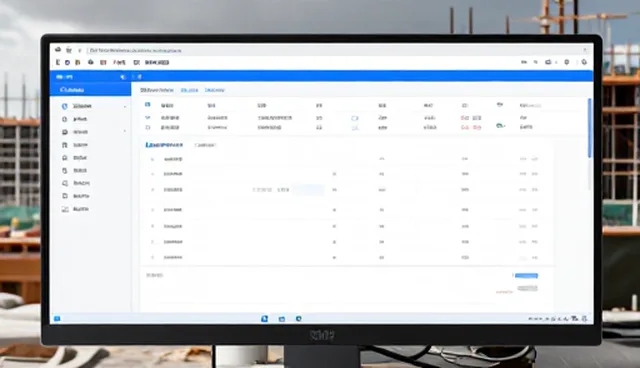Click the camera-shaped icon in the browser toolbar
Viewport: 640px width, 368px height.
pos(548,62)
